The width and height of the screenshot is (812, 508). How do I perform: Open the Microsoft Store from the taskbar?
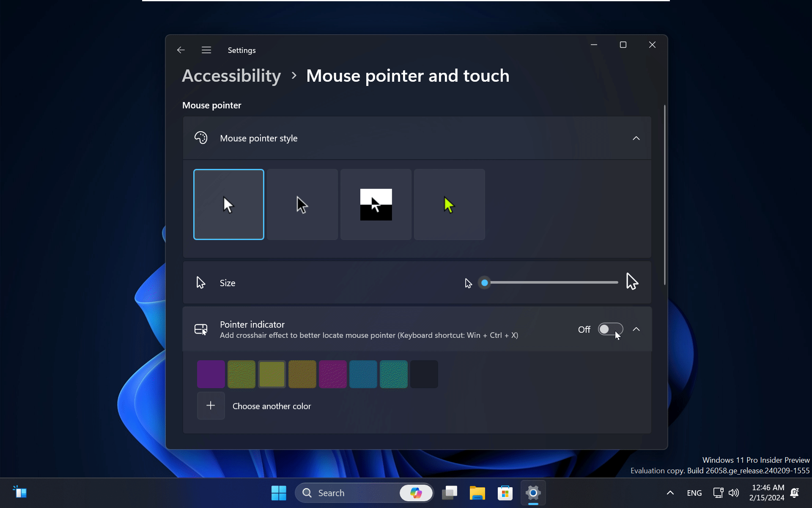click(505, 492)
